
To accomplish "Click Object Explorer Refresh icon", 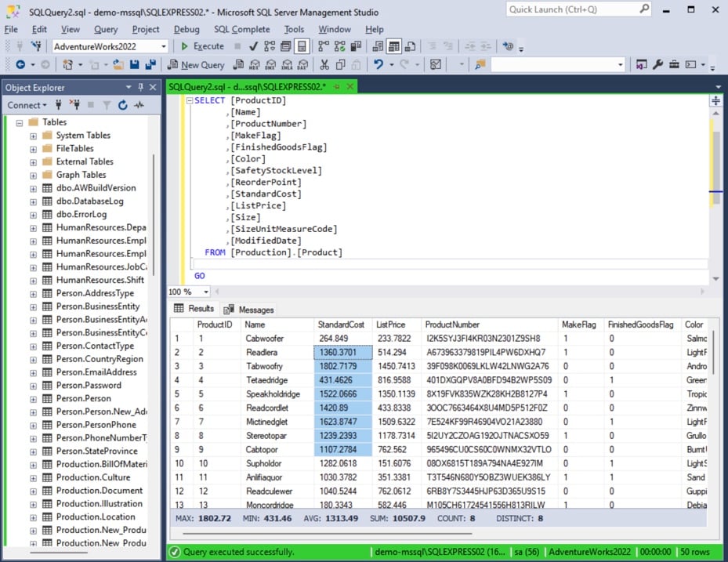I will [122, 105].
